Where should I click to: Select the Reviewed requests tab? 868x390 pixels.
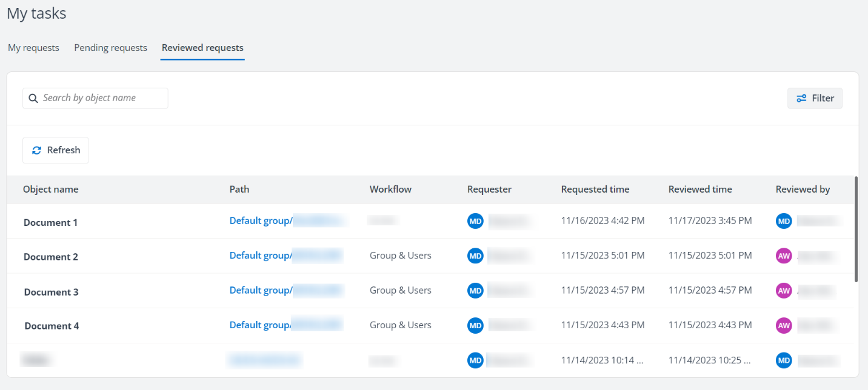pyautogui.click(x=202, y=47)
